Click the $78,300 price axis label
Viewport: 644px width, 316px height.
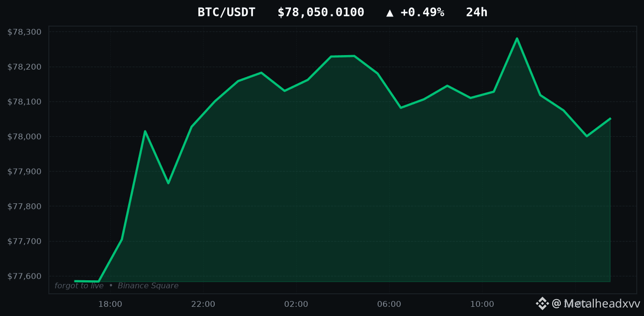coord(25,32)
